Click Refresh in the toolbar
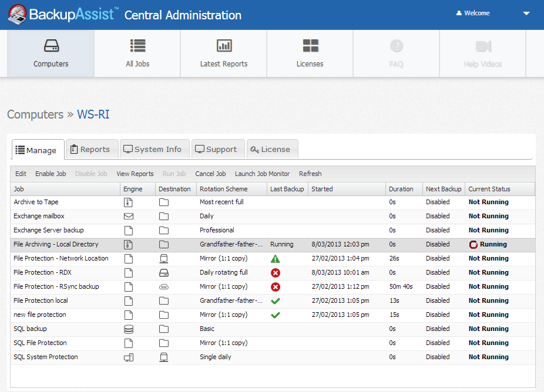Viewport: 544px width, 392px height. tap(310, 174)
